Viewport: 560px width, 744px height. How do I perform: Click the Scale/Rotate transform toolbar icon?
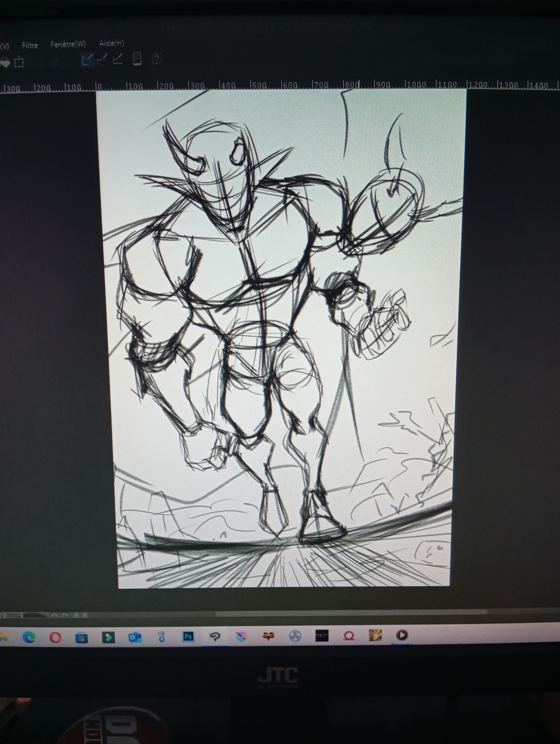19,62
